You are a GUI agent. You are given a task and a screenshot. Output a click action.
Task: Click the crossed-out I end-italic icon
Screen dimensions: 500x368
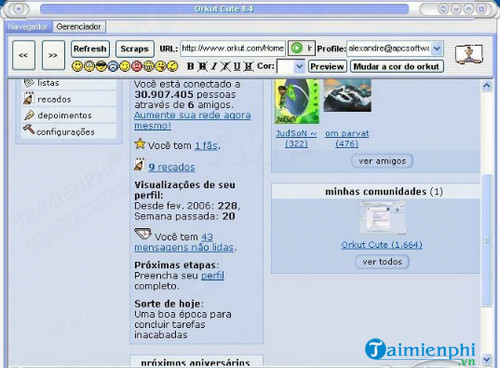[225, 66]
